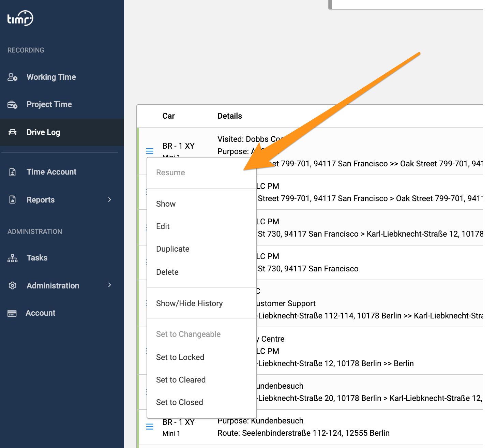Click the RECORDING section heading
The width and height of the screenshot is (497, 448).
[x=26, y=50]
